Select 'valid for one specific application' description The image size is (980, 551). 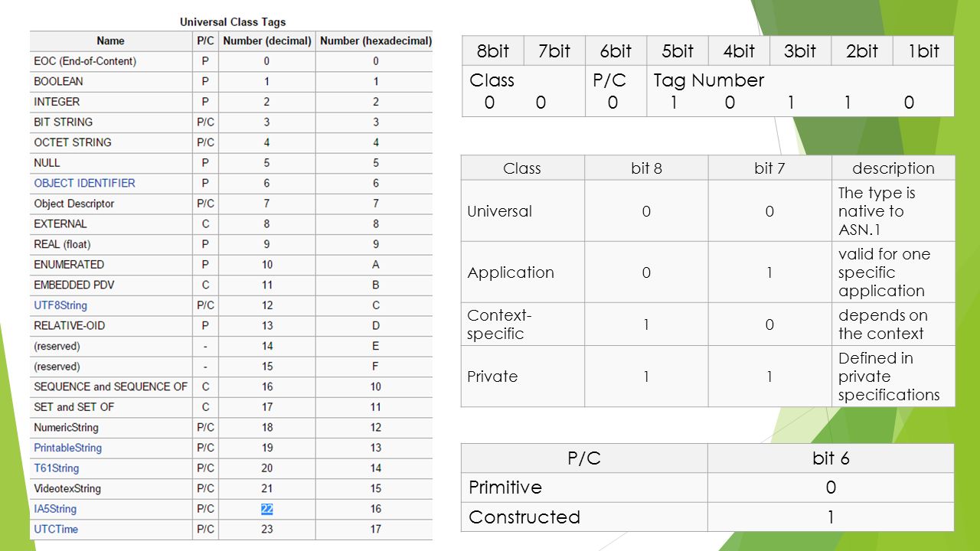point(893,272)
